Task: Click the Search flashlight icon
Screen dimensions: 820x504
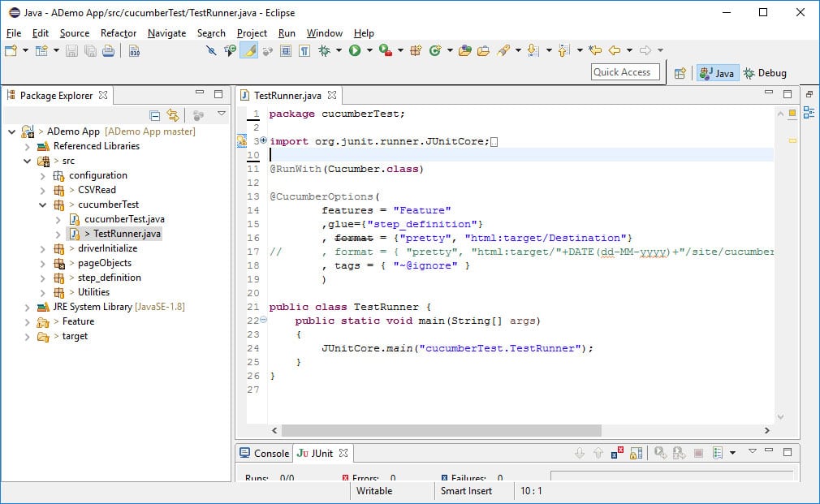Action: pyautogui.click(x=503, y=50)
